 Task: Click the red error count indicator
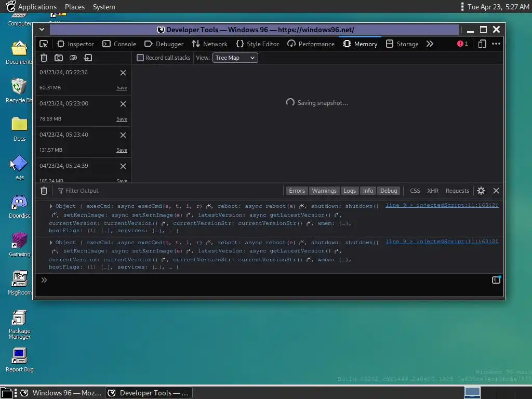tap(462, 44)
